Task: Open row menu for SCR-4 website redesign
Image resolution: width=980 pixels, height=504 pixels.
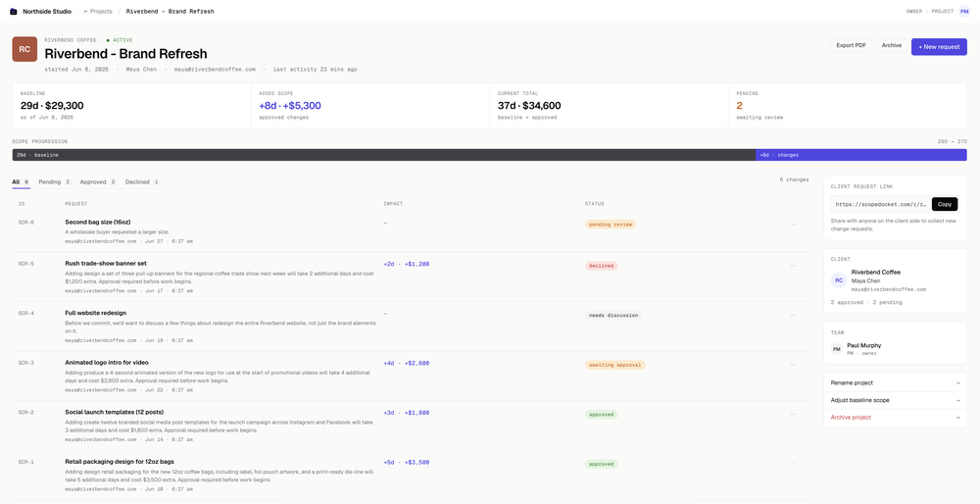Action: tap(793, 315)
